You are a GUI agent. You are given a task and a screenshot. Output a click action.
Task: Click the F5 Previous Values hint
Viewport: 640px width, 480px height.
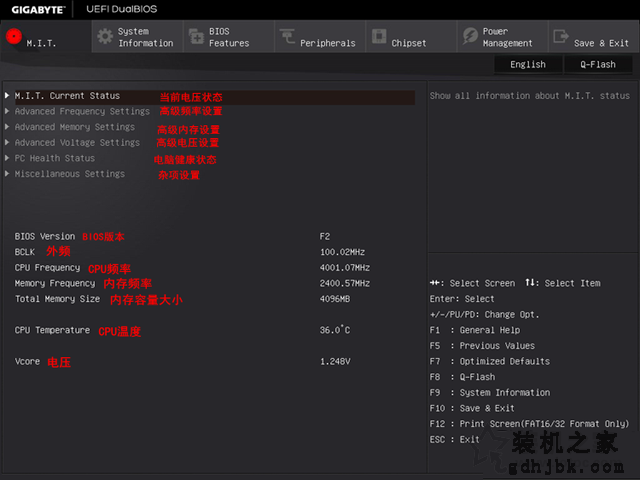tap(482, 346)
